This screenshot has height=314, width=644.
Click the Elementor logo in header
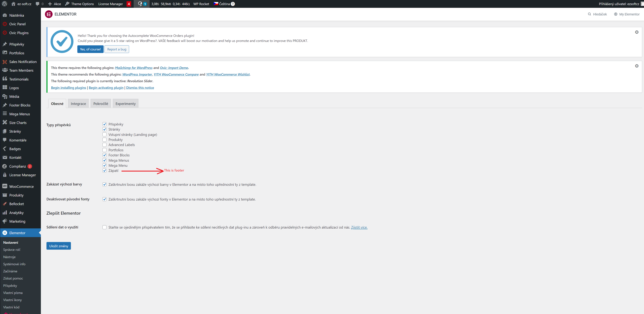coord(49,14)
